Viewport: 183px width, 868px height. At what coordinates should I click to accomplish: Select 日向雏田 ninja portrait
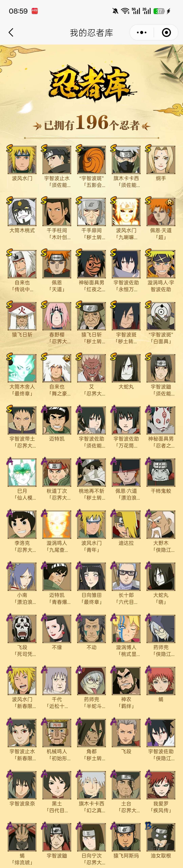pyautogui.click(x=91, y=577)
